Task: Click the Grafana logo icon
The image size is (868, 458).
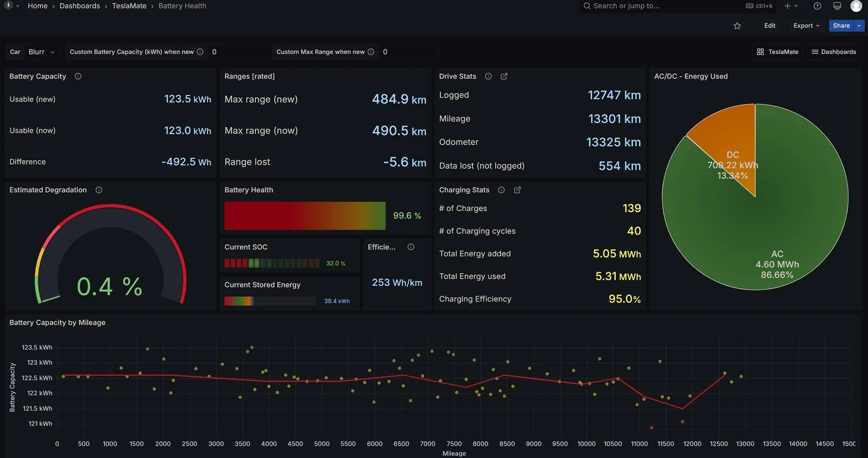Action: [8, 5]
